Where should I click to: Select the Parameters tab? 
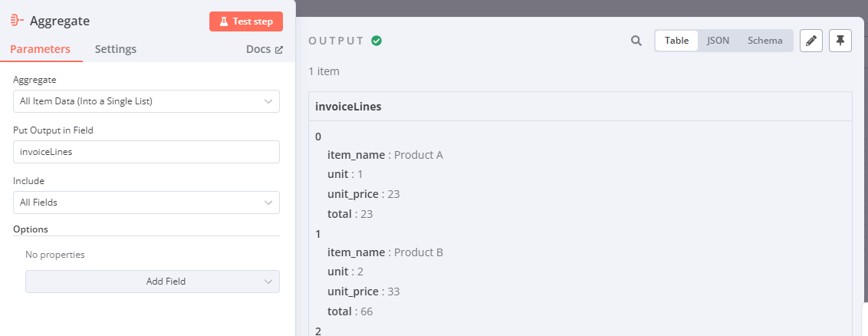40,49
